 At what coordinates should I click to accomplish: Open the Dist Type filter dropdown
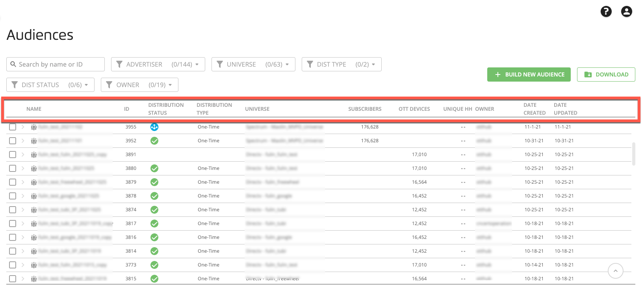[x=341, y=64]
